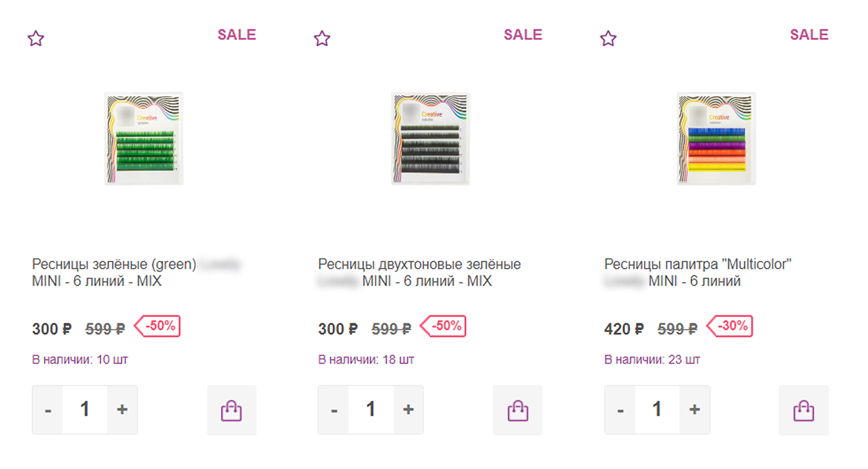Favorite the two-tone green lashes star

tap(322, 39)
